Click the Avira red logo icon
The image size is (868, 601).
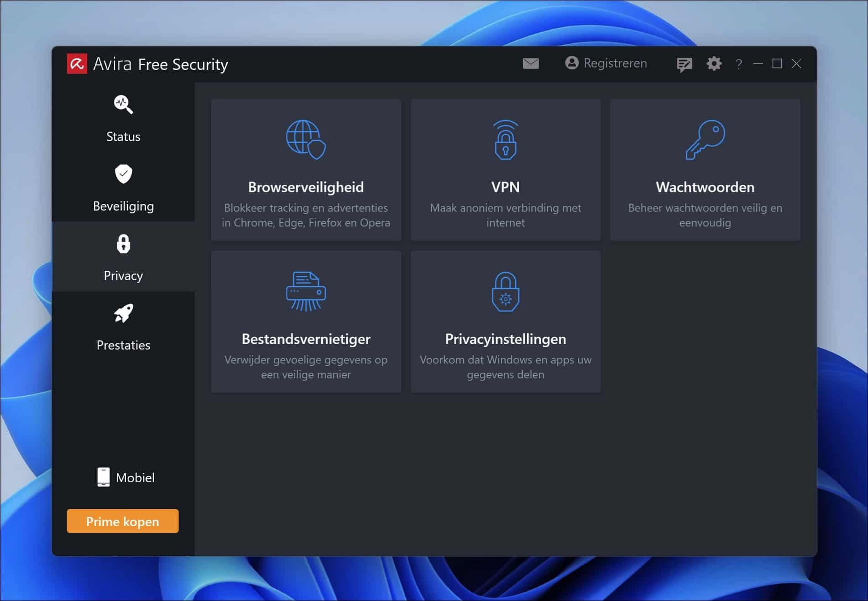point(77,63)
